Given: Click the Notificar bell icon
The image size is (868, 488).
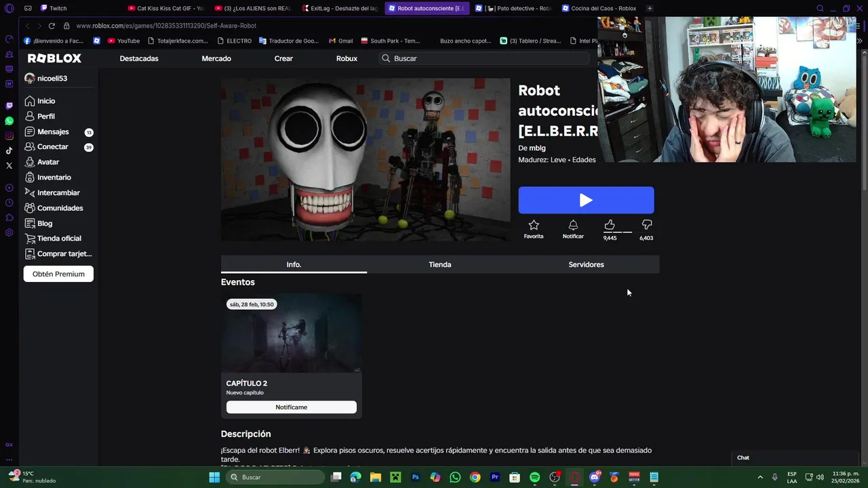Looking at the screenshot, I should pyautogui.click(x=573, y=225).
